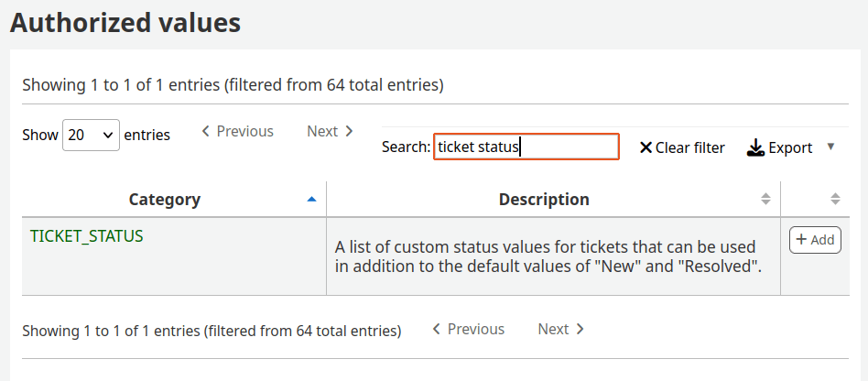The width and height of the screenshot is (868, 381).
Task: Open the TICKET_STATUS category link
Action: 87,235
